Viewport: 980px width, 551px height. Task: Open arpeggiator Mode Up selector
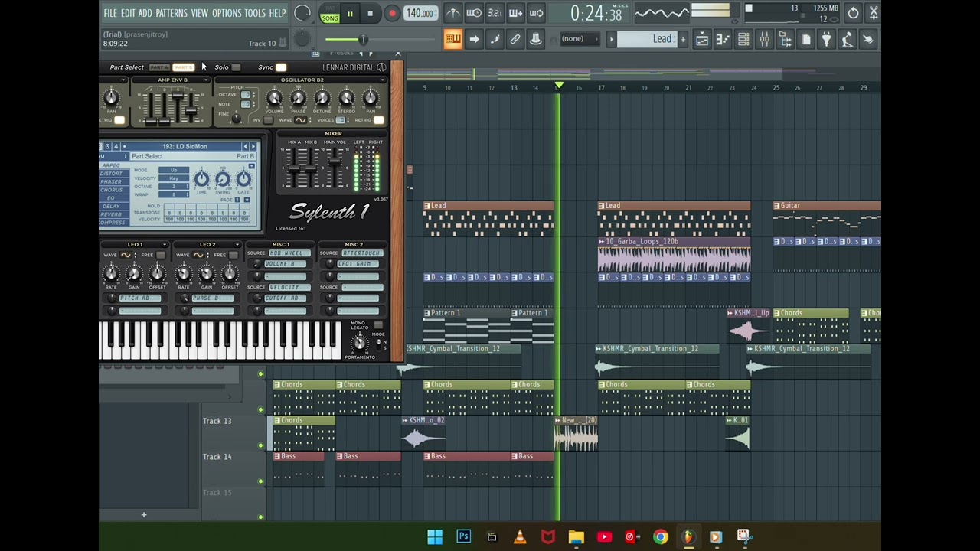coord(174,170)
